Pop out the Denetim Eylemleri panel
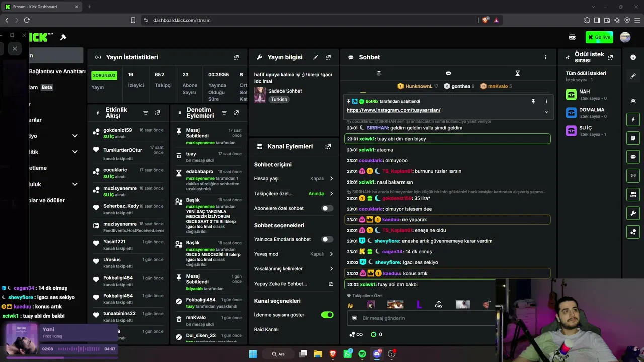This screenshot has width=644, height=362. 236,113
